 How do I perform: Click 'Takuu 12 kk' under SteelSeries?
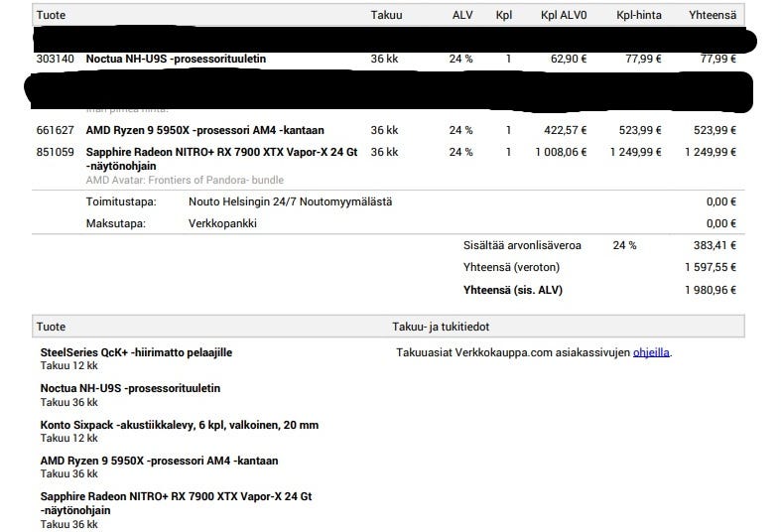click(69, 366)
